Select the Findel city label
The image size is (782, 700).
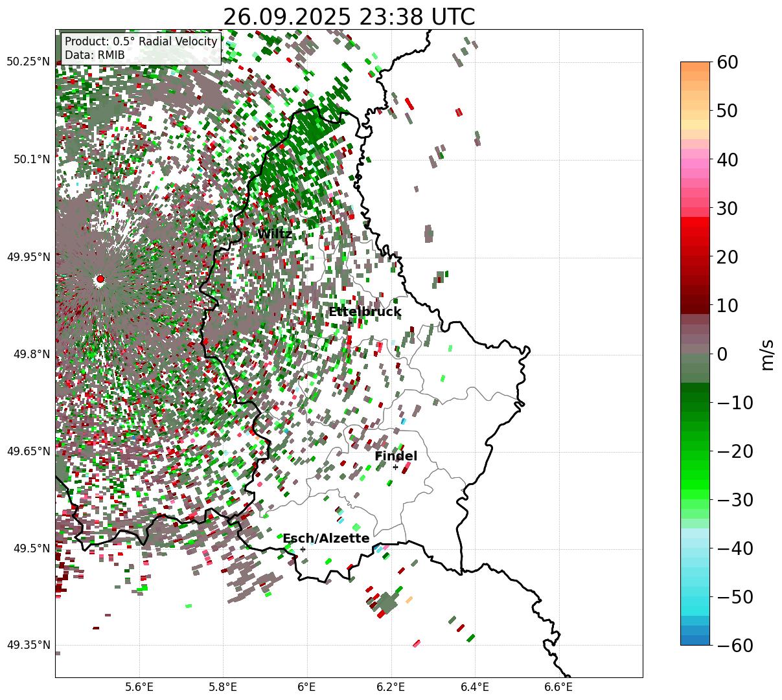[396, 457]
